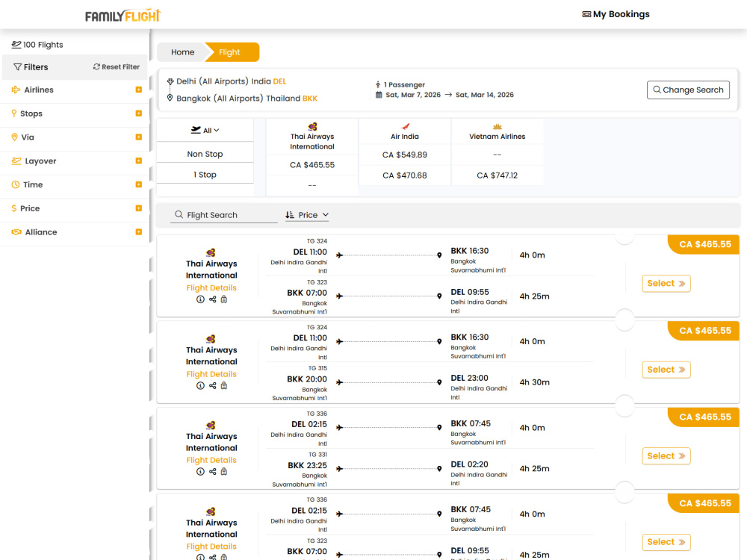747x560 pixels.
Task: Expand the Alliance filter
Action: (x=139, y=232)
